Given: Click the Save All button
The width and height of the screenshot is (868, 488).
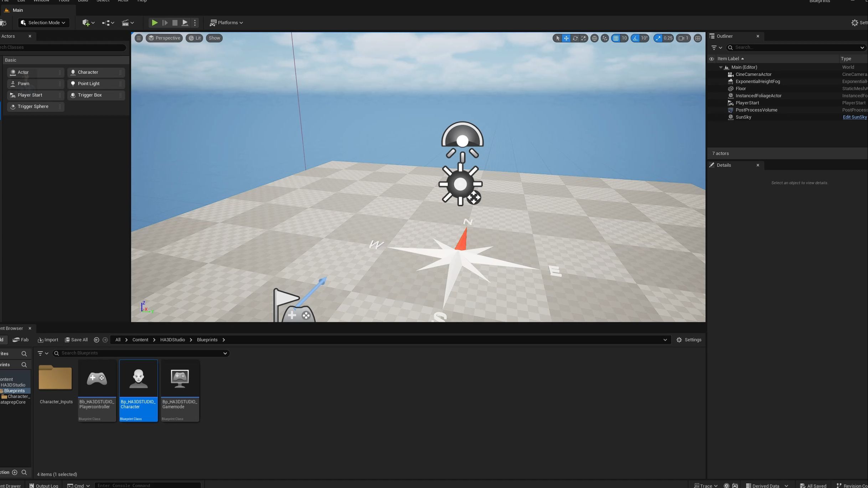Looking at the screenshot, I should coord(76,340).
